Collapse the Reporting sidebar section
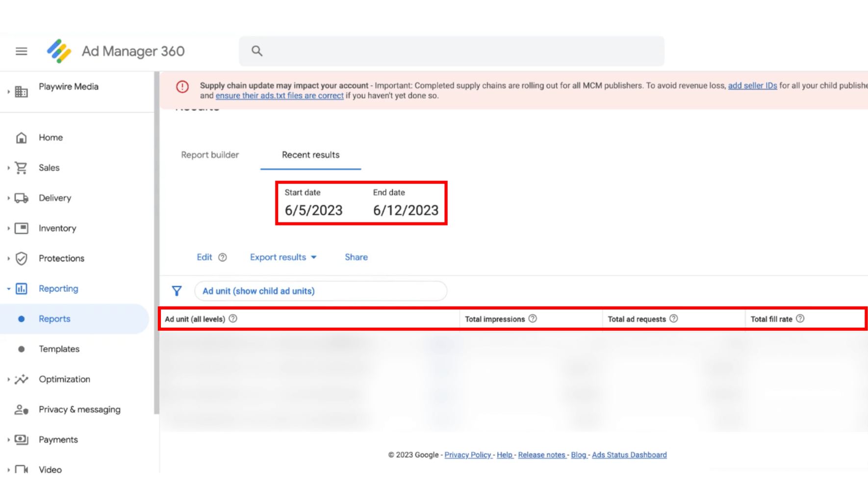 pos(8,289)
